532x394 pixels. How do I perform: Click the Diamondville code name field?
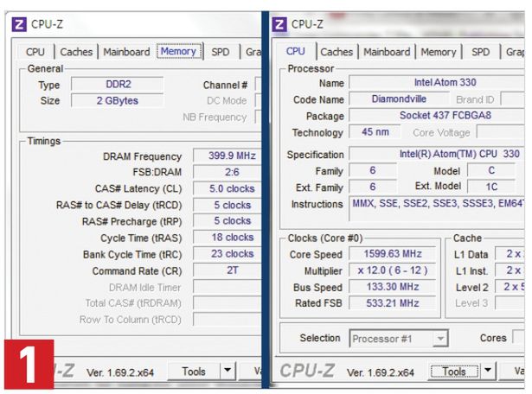point(400,98)
